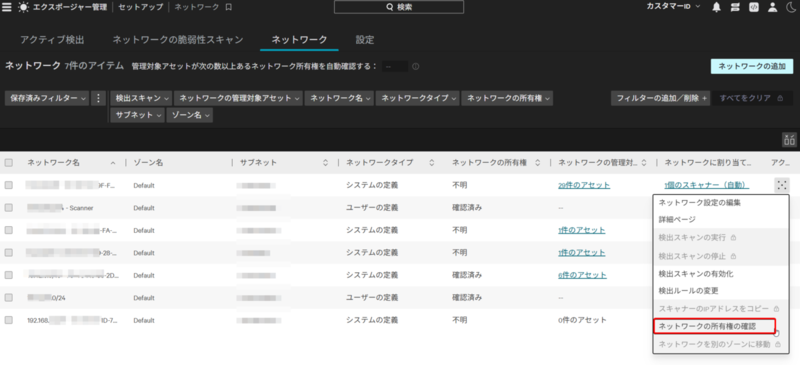Click sort arrows on ネットワークの管理対象 column
The width and height of the screenshot is (800, 365).
point(644,163)
